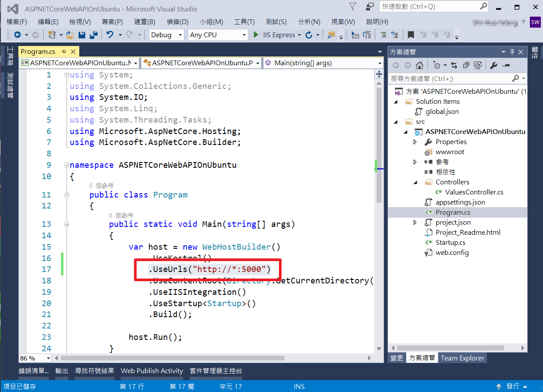
Task: Open the 檔案(F) menu
Action: (x=17, y=22)
